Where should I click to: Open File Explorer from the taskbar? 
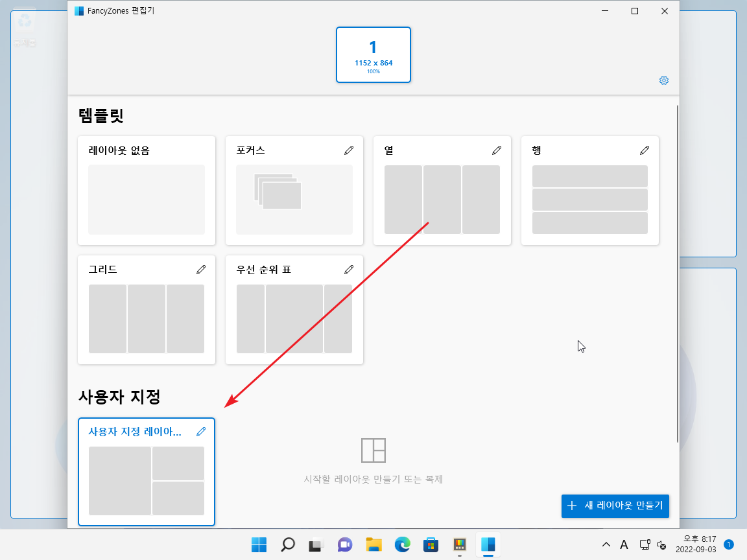373,544
